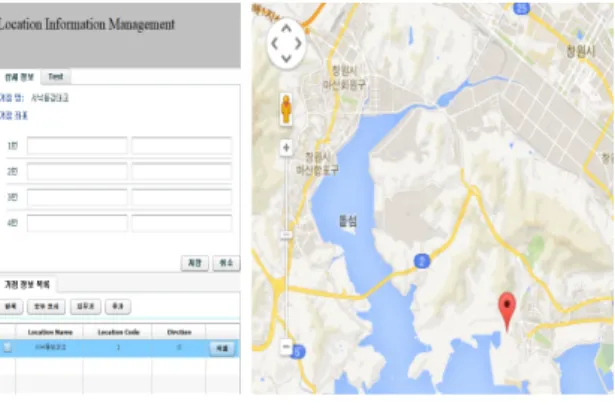Click the route 25 shield at map top

tap(522, 8)
